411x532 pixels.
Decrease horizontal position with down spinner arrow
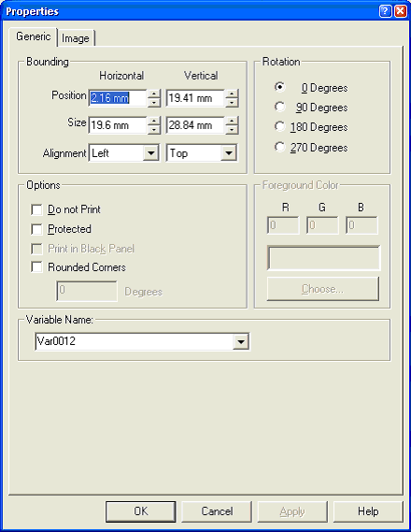[x=154, y=103]
